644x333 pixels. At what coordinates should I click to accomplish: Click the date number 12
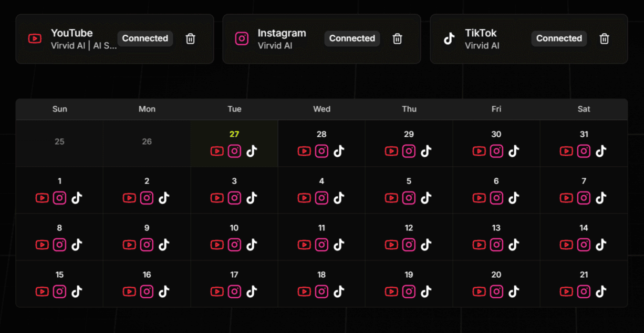pos(409,228)
